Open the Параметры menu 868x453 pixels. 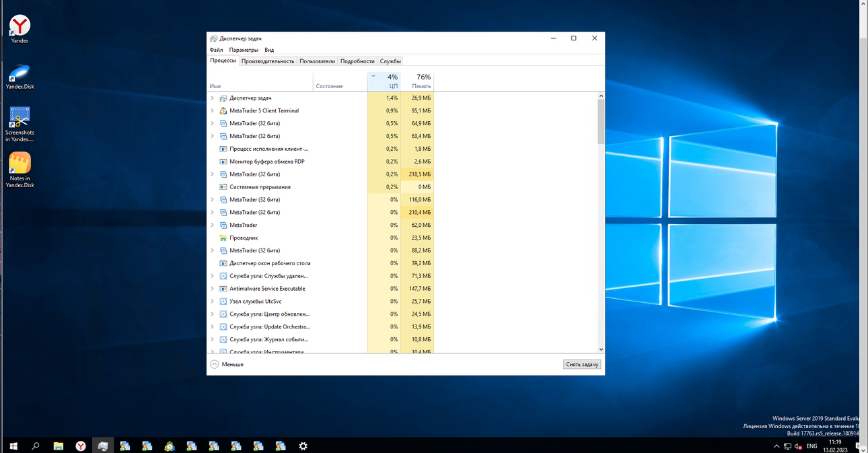(x=244, y=50)
